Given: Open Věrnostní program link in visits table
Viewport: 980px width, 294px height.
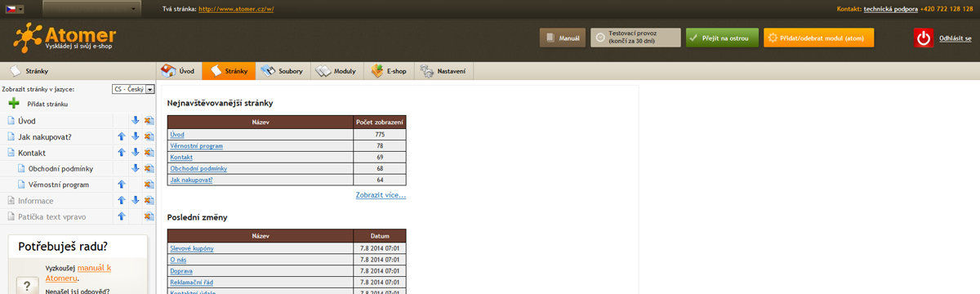Looking at the screenshot, I should [196, 145].
